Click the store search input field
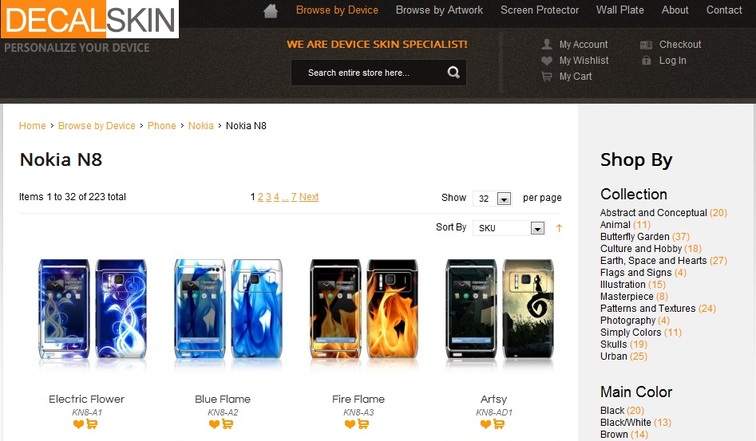 click(x=369, y=73)
